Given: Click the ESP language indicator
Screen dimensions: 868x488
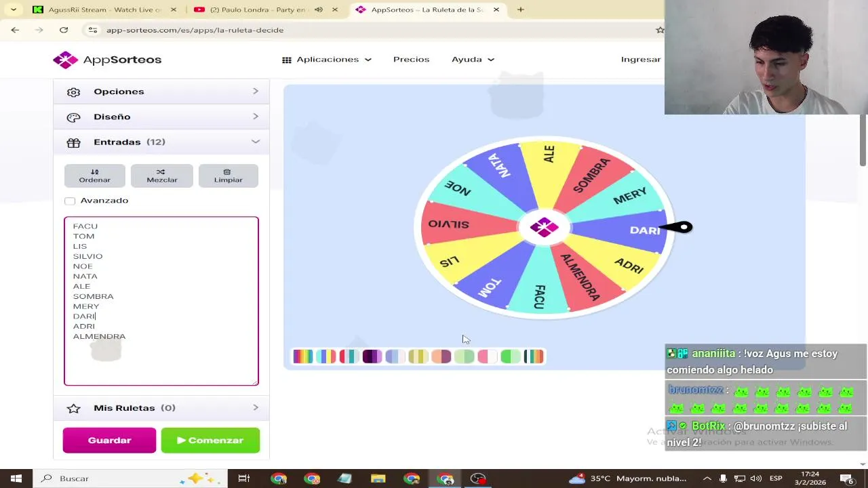Looking at the screenshot, I should (x=776, y=479).
